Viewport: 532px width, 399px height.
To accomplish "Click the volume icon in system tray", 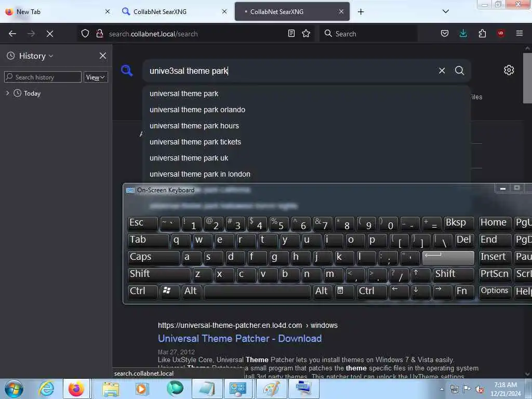I will tap(480, 390).
